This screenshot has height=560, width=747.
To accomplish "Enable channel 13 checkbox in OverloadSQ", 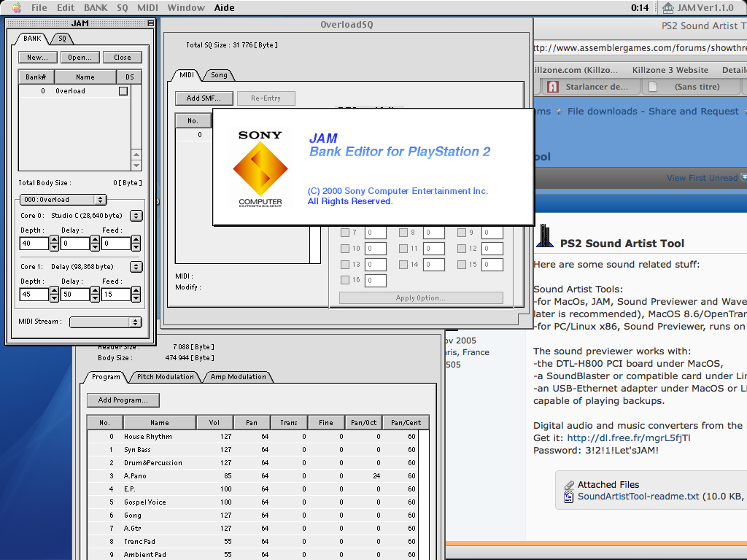I will click(345, 264).
